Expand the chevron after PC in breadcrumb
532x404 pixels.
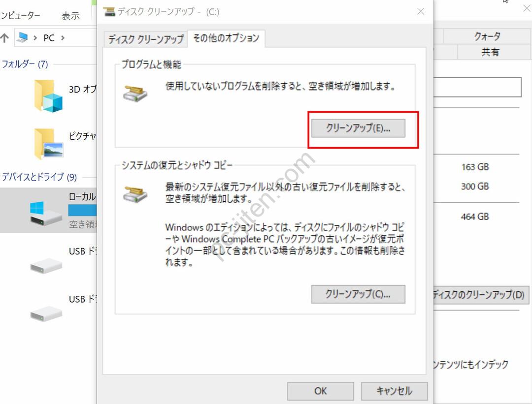pos(63,38)
